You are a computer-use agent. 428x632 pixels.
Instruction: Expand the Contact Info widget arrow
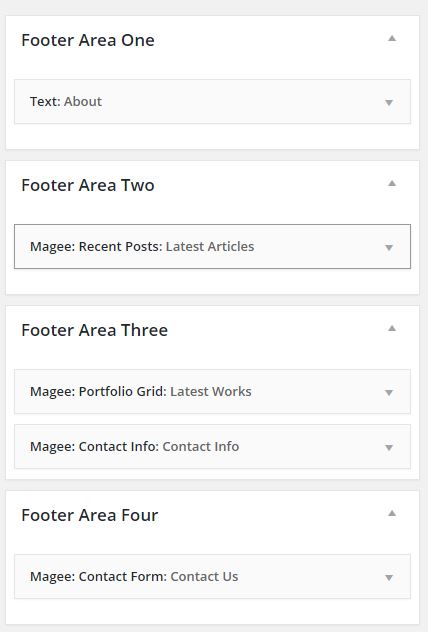[x=389, y=448]
